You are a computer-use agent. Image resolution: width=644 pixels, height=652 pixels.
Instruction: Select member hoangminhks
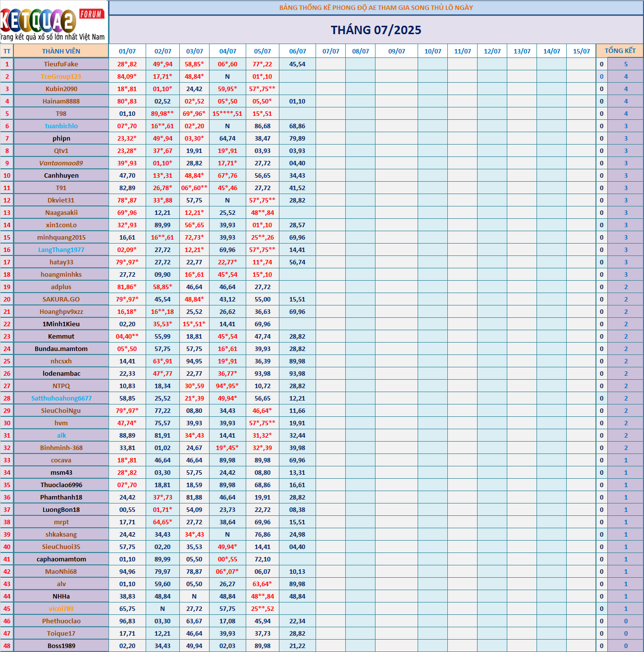(61, 274)
